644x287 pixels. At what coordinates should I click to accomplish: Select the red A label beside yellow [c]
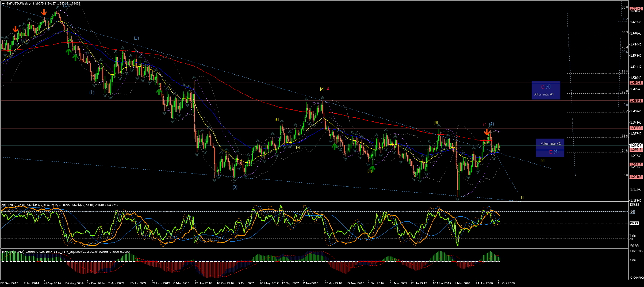[328, 89]
